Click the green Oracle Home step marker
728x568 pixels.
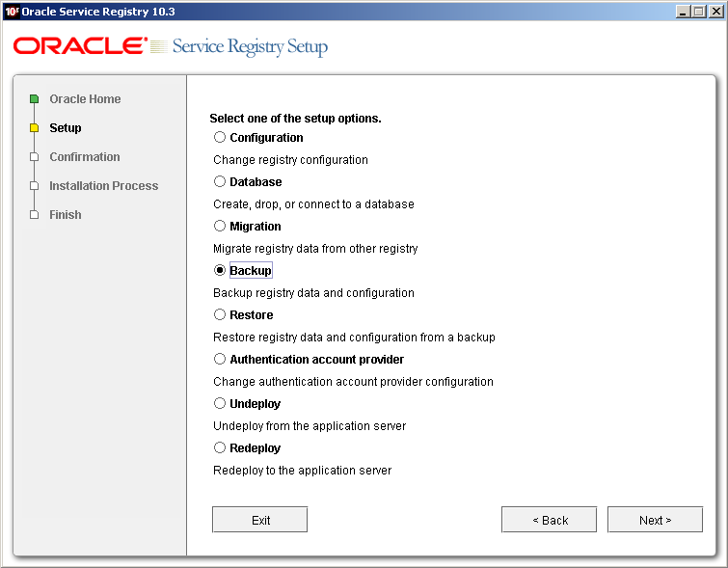coord(34,99)
